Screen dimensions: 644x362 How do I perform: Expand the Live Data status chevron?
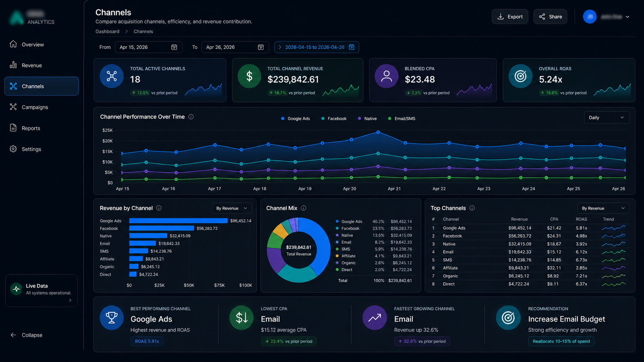[70, 300]
